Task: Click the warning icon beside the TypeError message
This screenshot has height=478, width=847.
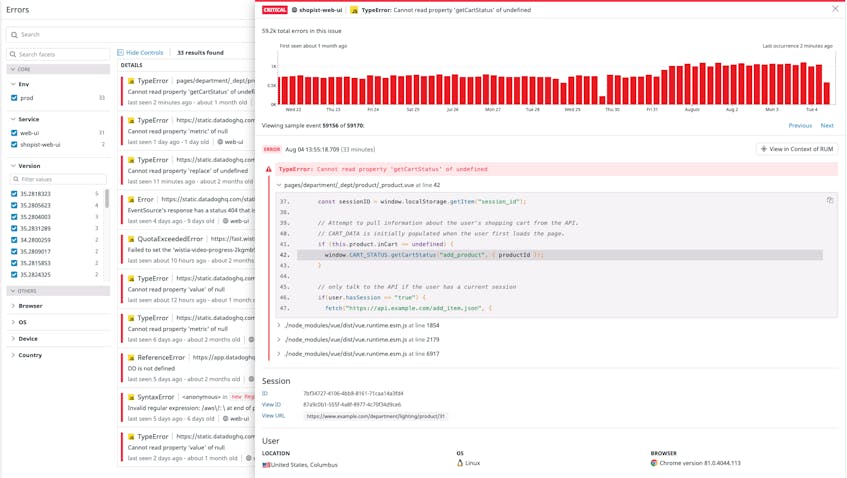Action: coord(268,169)
